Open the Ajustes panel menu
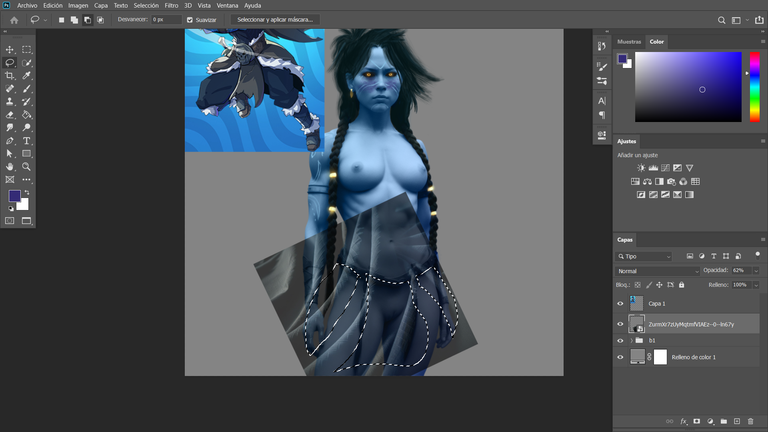This screenshot has height=432, width=768. (x=763, y=141)
